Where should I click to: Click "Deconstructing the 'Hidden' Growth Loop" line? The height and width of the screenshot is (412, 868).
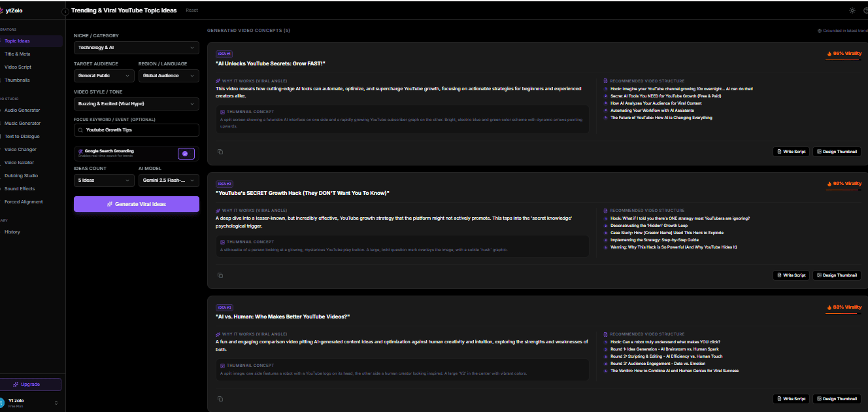coord(648,226)
